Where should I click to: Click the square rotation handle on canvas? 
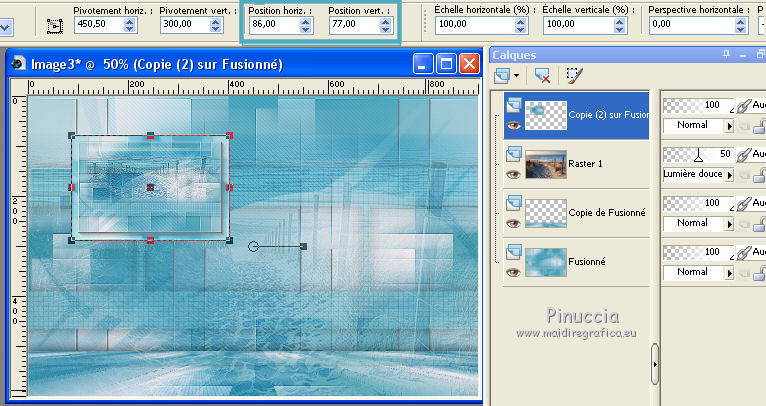[303, 247]
